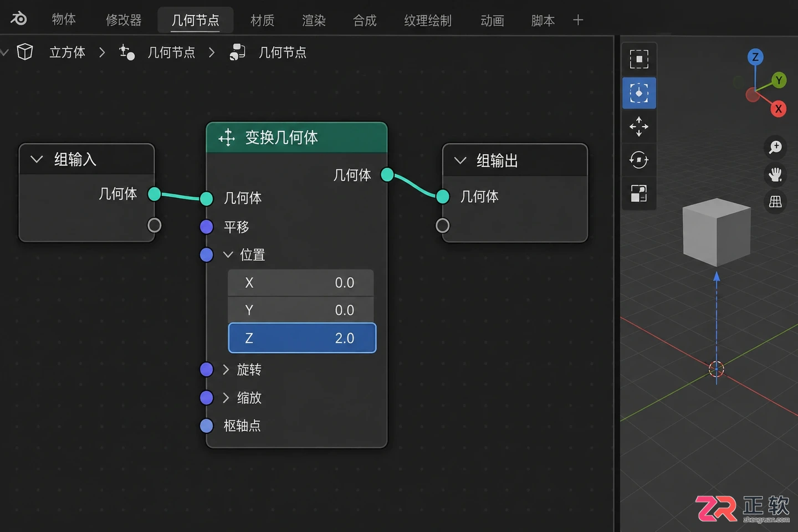Select the 几何节点 workspace tab
Image resolution: width=798 pixels, height=532 pixels.
pyautogui.click(x=195, y=20)
